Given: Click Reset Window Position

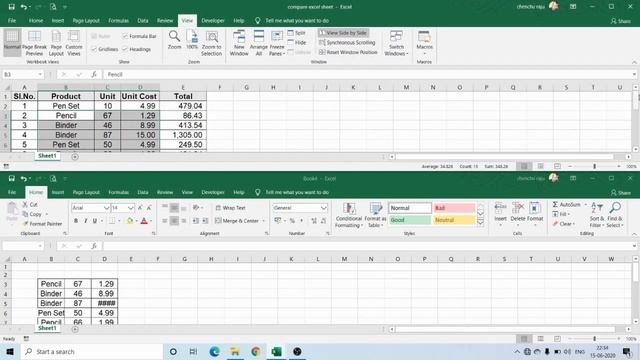Looking at the screenshot, I should [x=348, y=52].
